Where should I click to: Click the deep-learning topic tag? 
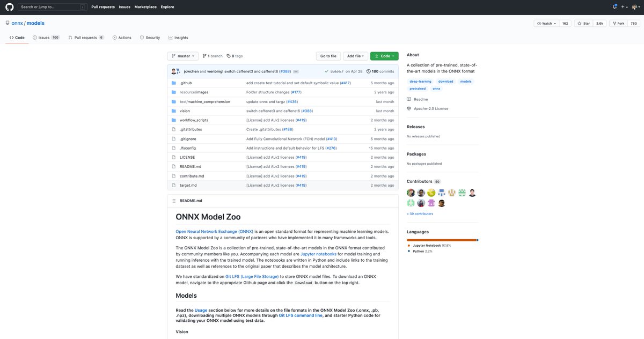pos(420,82)
